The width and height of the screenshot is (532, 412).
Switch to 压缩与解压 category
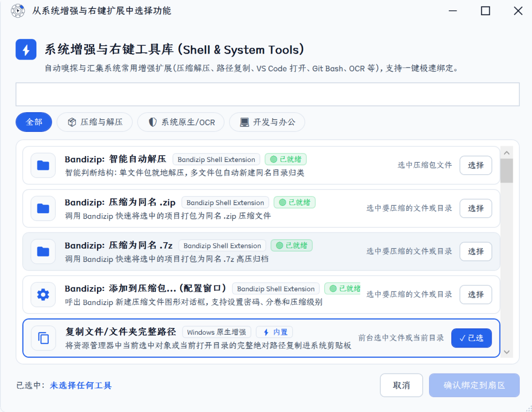click(95, 122)
